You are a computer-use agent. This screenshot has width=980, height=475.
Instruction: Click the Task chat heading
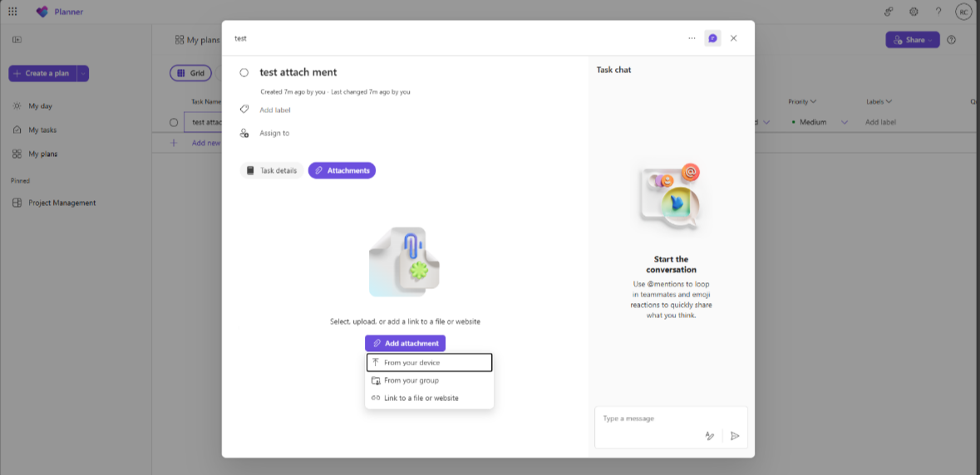[613, 70]
